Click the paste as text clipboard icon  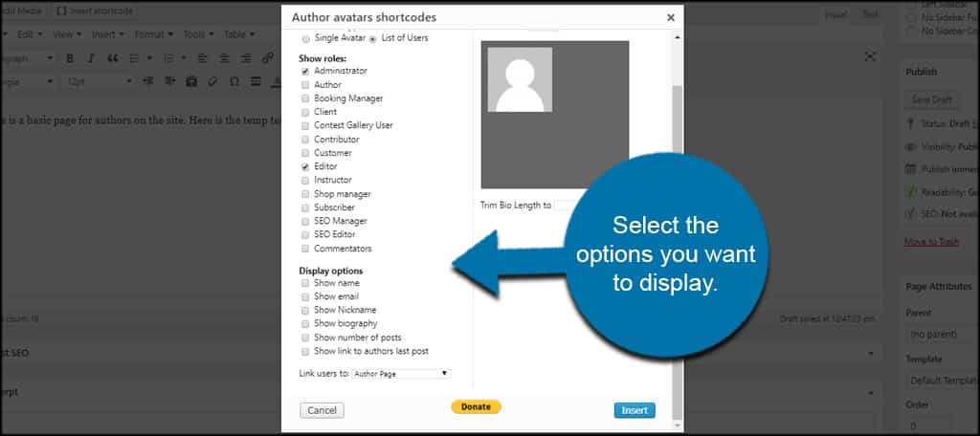[191, 81]
